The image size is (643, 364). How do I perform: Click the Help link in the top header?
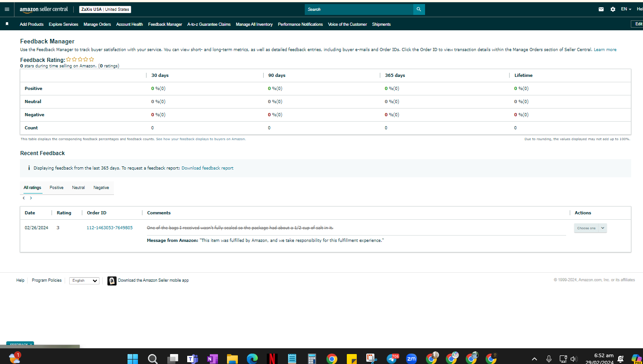639,9
